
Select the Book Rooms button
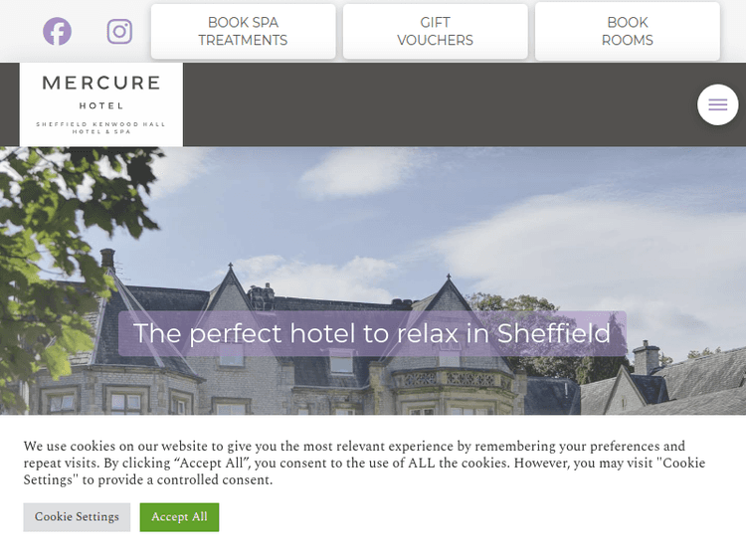click(627, 32)
